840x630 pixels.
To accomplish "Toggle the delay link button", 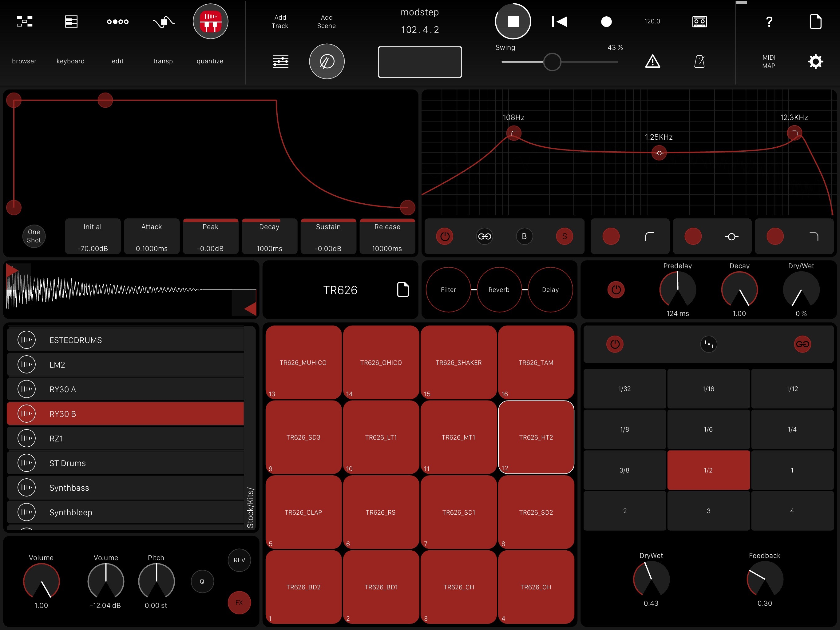I will pyautogui.click(x=802, y=344).
